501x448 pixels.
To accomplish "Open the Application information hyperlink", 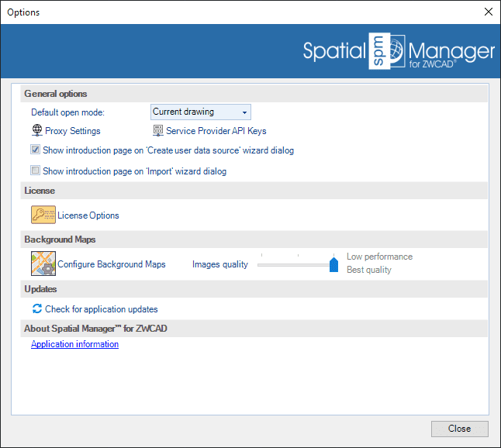I will [x=74, y=344].
